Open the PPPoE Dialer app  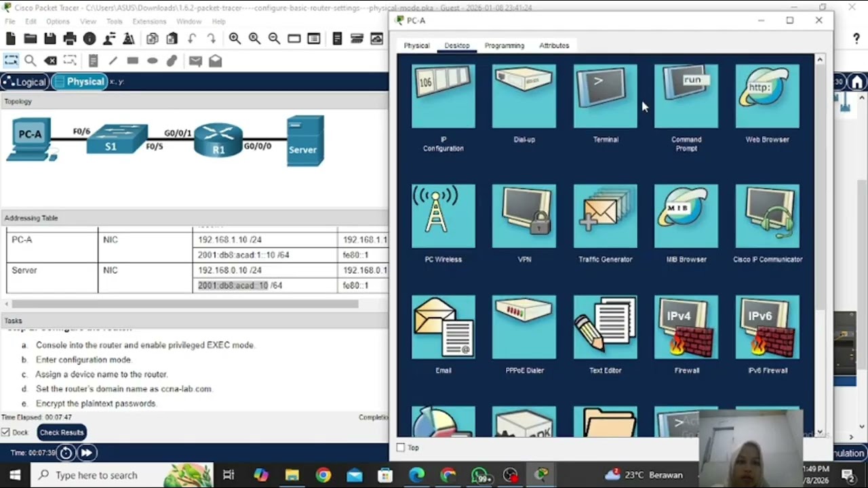[x=524, y=327]
